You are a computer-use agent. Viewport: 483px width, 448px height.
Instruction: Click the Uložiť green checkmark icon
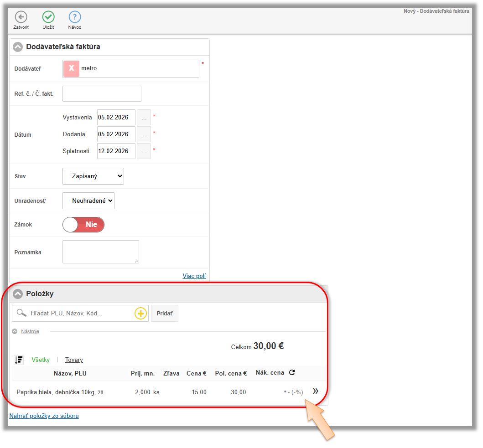48,17
